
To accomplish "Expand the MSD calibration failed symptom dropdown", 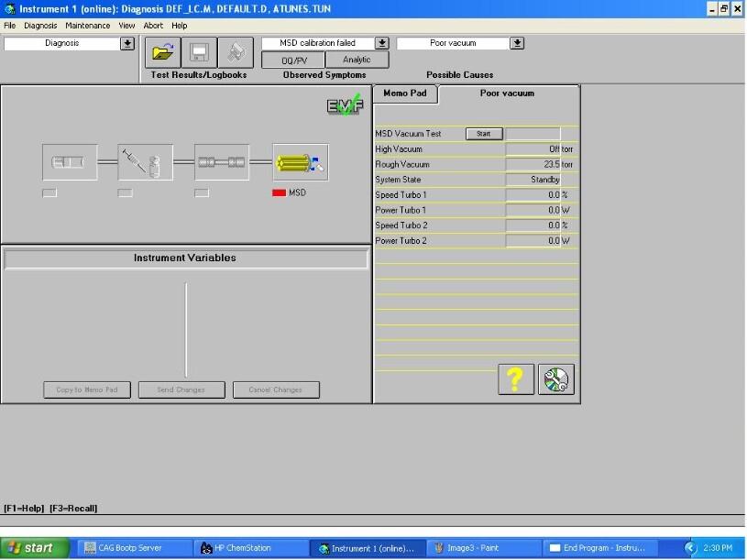I will click(x=382, y=43).
